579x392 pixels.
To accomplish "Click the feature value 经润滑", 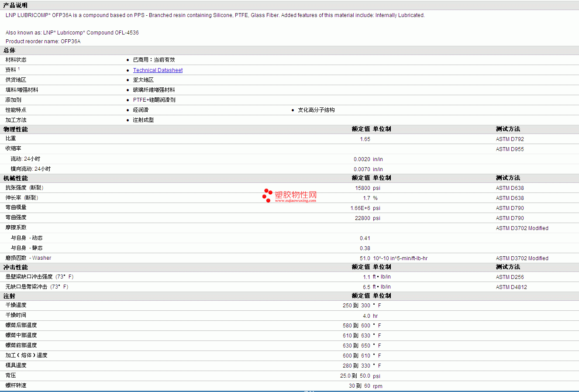I will coord(141,110).
